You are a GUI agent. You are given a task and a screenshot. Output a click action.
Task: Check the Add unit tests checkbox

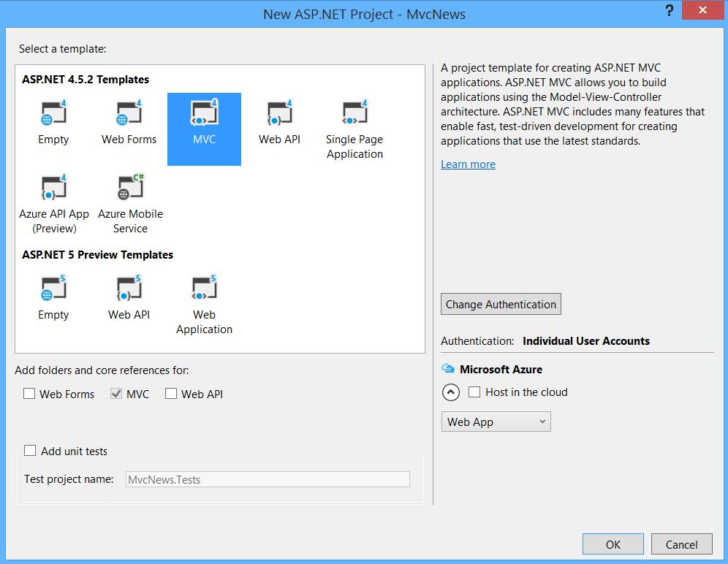30,451
